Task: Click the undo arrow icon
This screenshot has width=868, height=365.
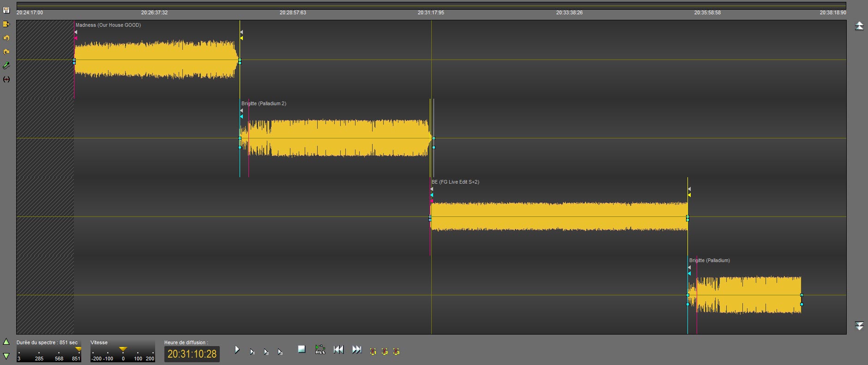Action: pos(6,38)
